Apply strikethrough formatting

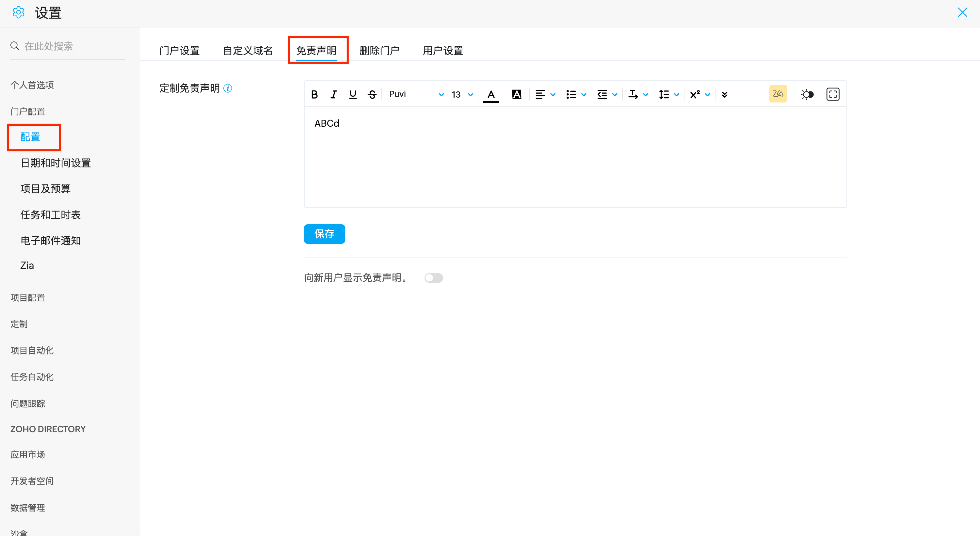[372, 94]
